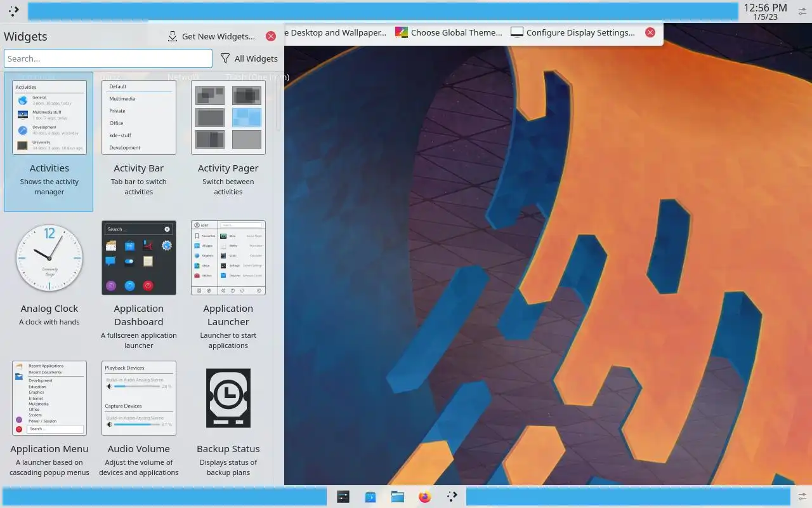Screen dimensions: 812x508
Task: Select the Application Menu widget
Action: click(49, 420)
